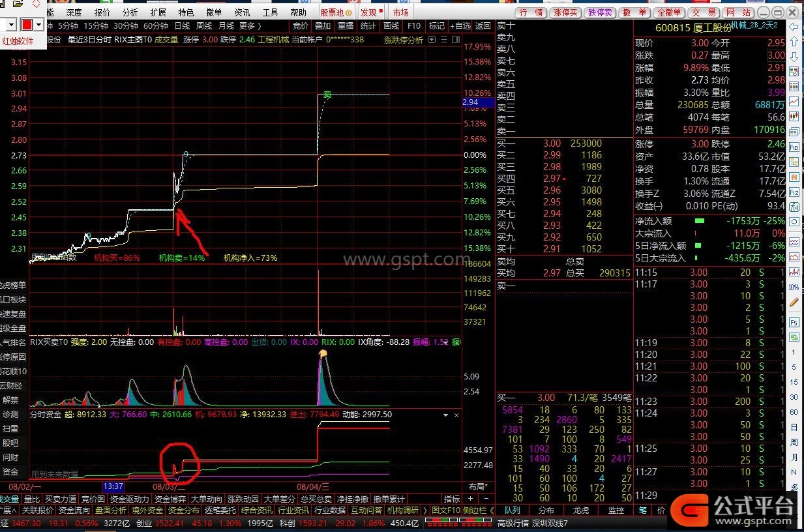The image size is (804, 532).
Task: Select the pencil drawing tool icon
Action: click(794, 303)
